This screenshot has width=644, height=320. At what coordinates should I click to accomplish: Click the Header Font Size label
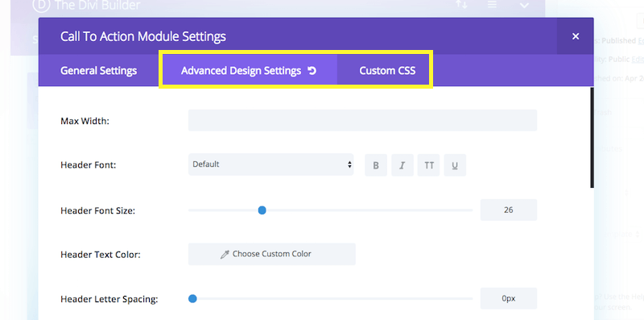(97, 210)
